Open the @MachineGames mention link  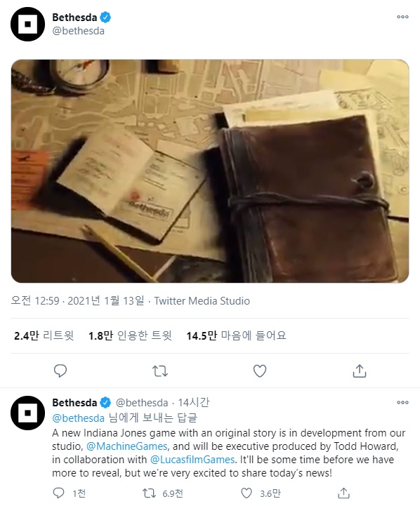coord(127,446)
